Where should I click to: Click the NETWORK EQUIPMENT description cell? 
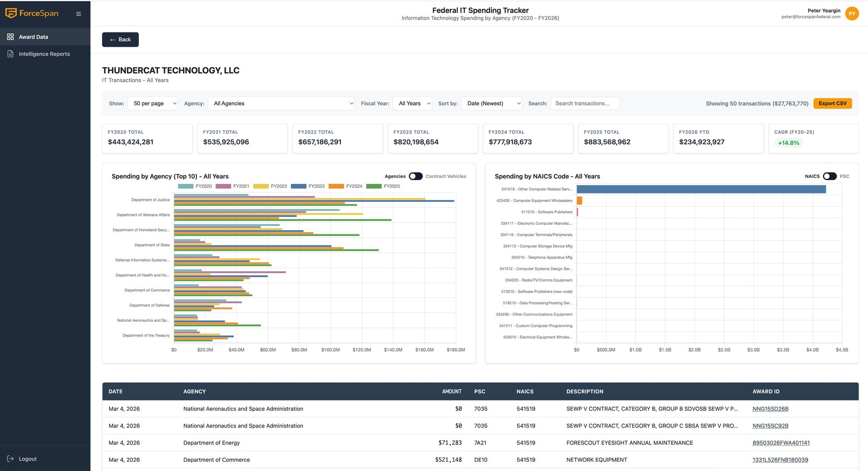pyautogui.click(x=597, y=460)
